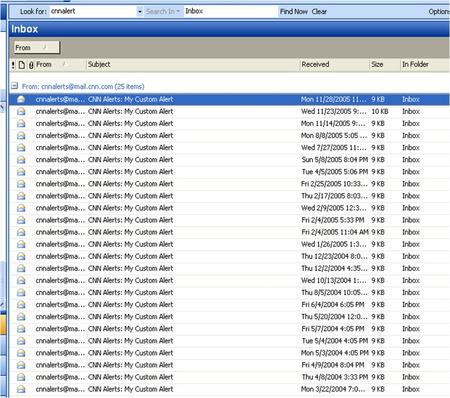This screenshot has width=450, height=398.
Task: Sort by Importance column header icon
Action: (13, 65)
